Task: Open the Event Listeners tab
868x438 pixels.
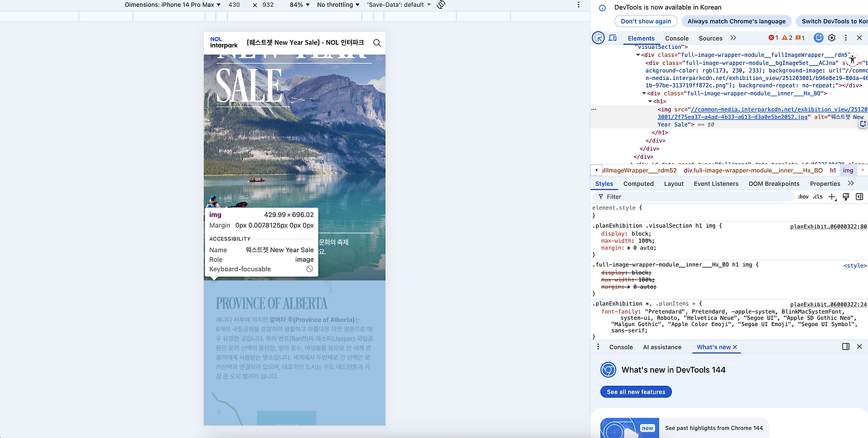Action: [716, 184]
